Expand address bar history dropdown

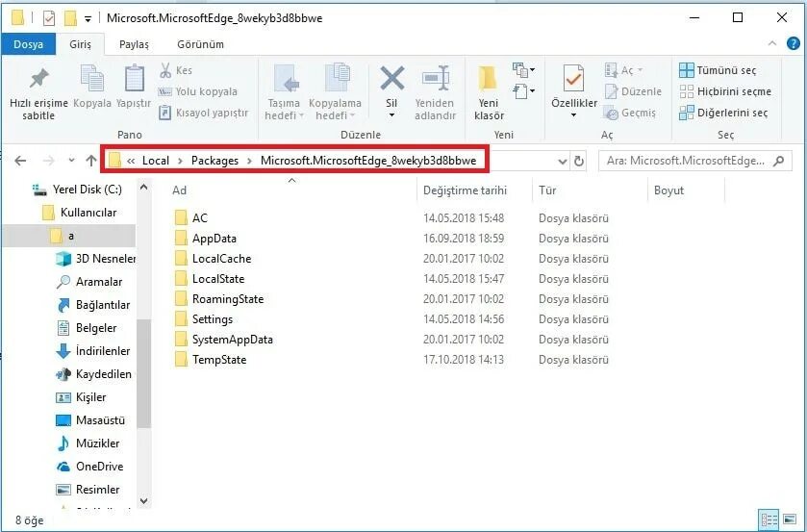click(563, 162)
